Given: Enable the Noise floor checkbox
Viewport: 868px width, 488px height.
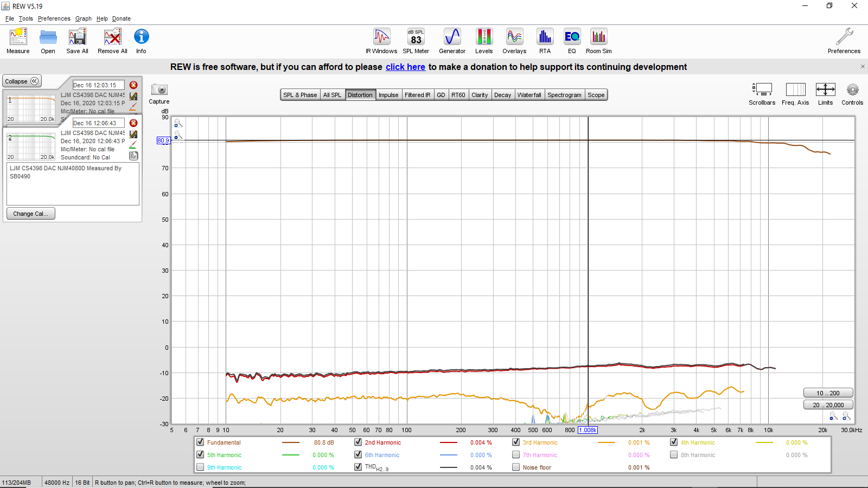Looking at the screenshot, I should coord(516,467).
